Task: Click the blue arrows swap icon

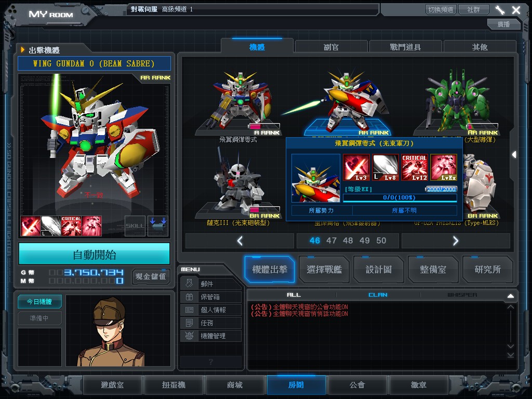Action: coord(158,225)
